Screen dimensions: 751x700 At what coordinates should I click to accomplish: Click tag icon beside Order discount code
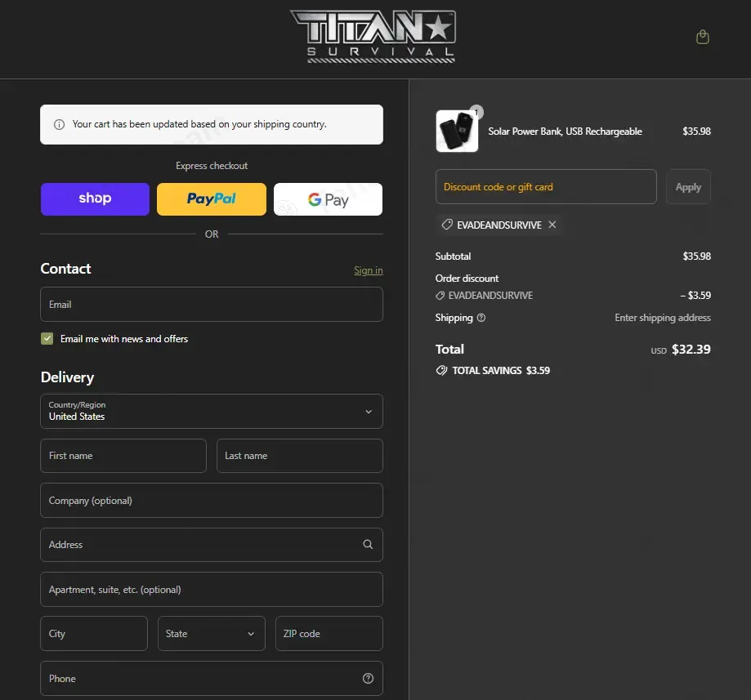(x=440, y=296)
